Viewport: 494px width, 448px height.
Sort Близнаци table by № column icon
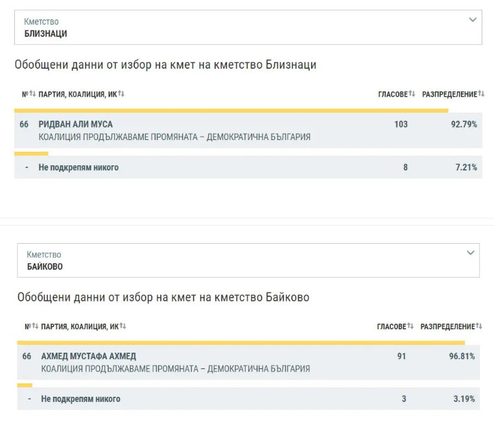click(33, 95)
